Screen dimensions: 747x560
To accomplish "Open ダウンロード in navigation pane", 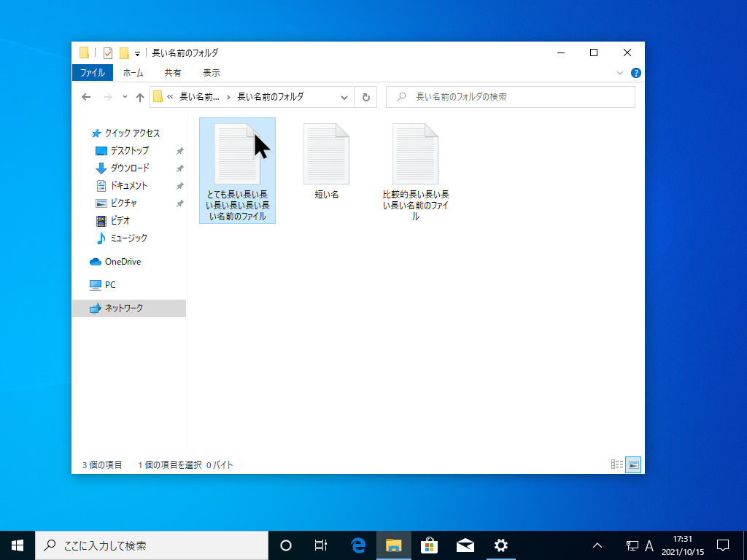I will coord(130,168).
